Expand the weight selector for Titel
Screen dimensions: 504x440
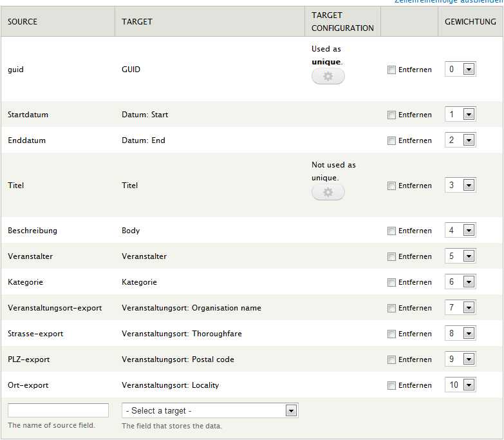click(x=460, y=186)
